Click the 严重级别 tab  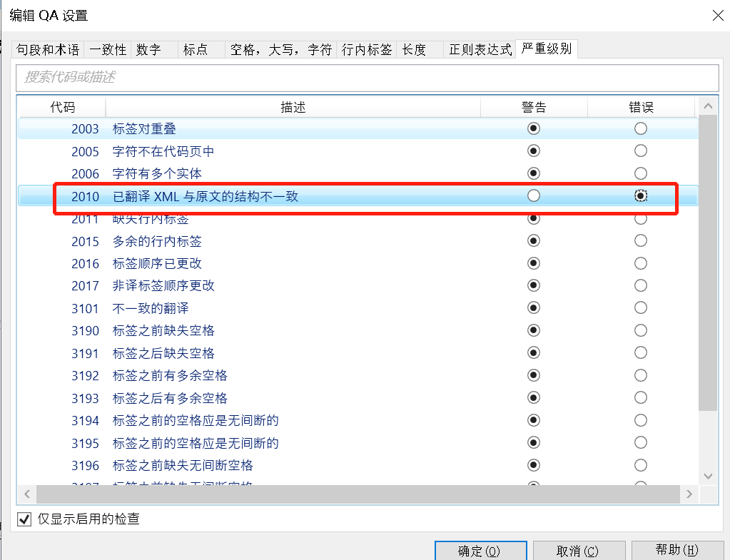(547, 49)
